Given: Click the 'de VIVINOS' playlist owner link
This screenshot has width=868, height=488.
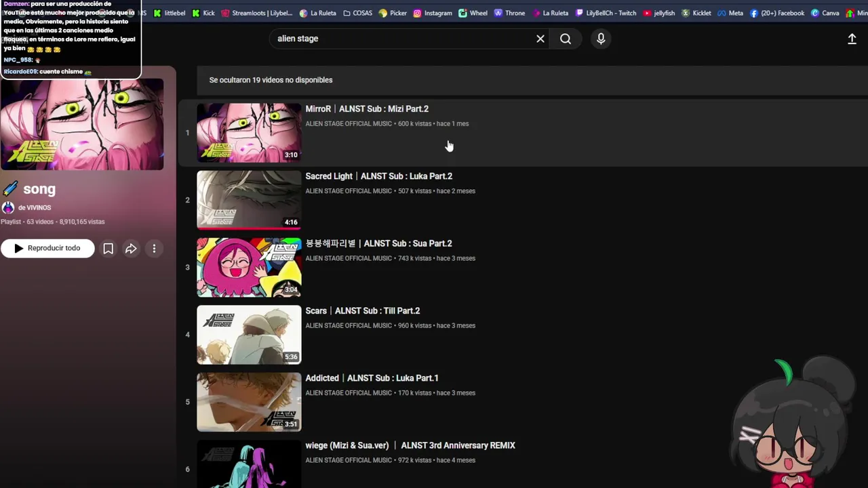Looking at the screenshot, I should (35, 208).
